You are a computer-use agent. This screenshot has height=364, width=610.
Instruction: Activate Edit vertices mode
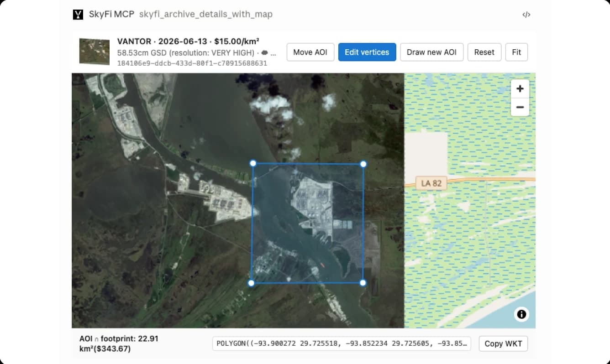tap(367, 52)
